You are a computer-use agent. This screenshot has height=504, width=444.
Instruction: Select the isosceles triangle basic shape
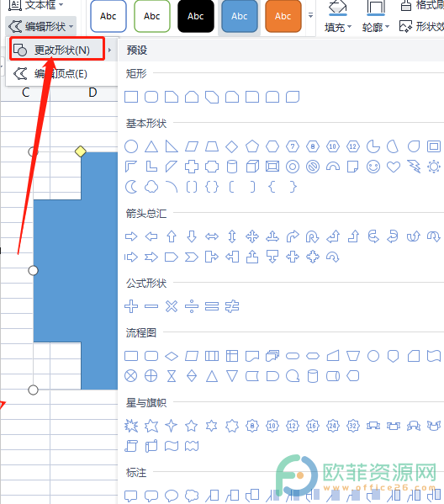coord(151,146)
